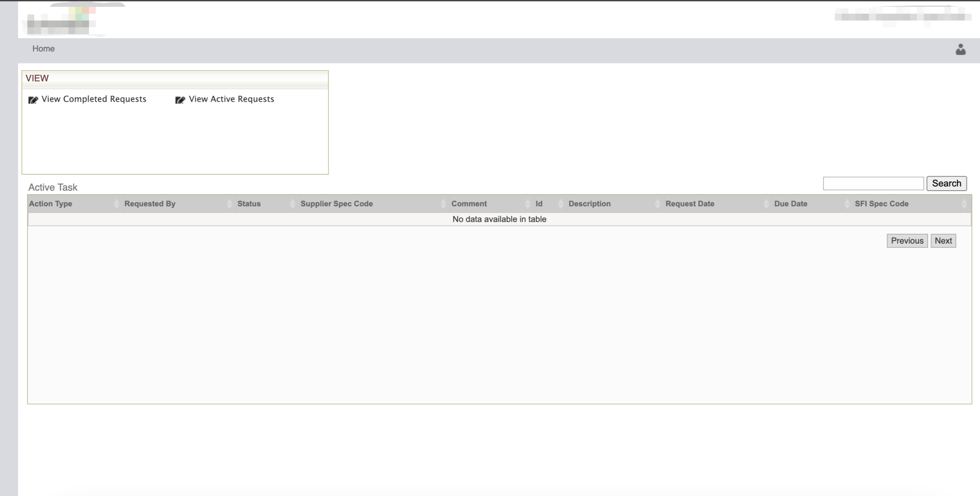Image resolution: width=980 pixels, height=496 pixels.
Task: Open the user account icon at top right
Action: pyautogui.click(x=961, y=49)
